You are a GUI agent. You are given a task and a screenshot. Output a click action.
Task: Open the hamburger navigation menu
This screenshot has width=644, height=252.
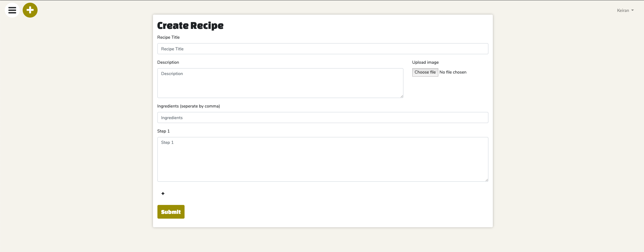click(12, 10)
